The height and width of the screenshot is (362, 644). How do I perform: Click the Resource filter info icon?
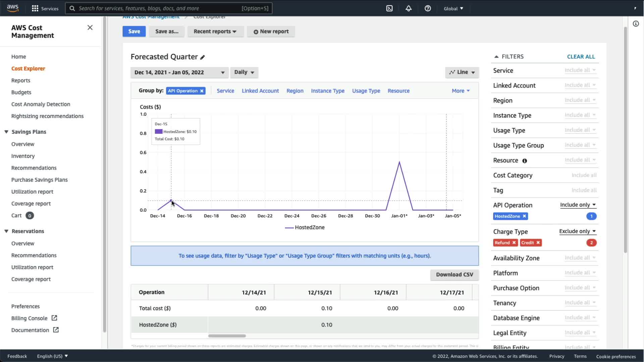click(525, 161)
